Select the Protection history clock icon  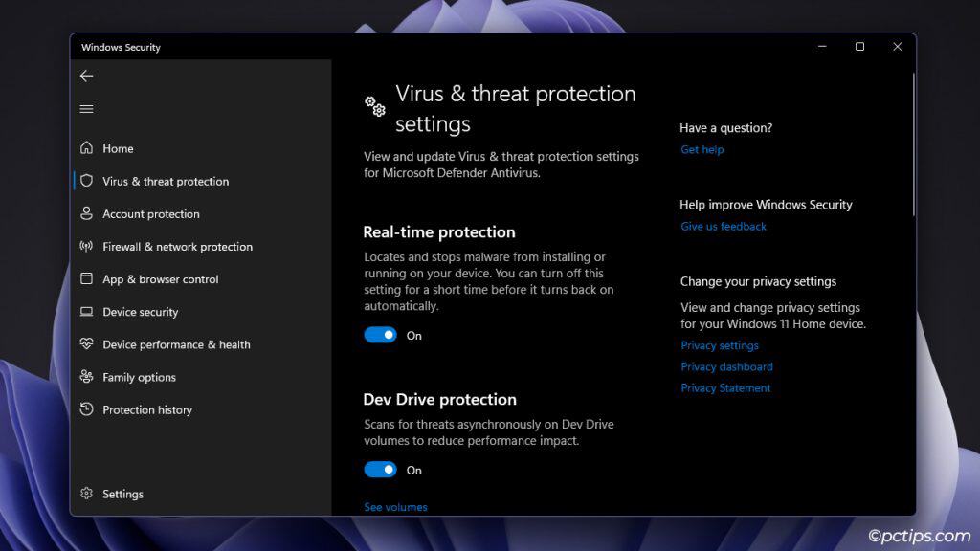(x=86, y=409)
